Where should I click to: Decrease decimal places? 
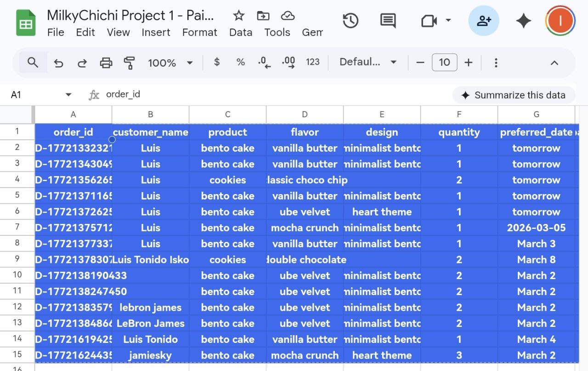pyautogui.click(x=264, y=62)
